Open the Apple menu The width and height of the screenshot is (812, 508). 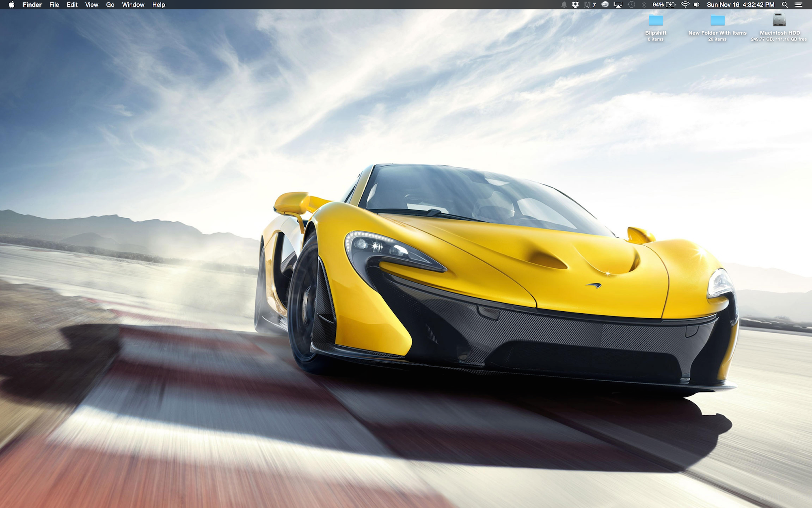pos(11,5)
